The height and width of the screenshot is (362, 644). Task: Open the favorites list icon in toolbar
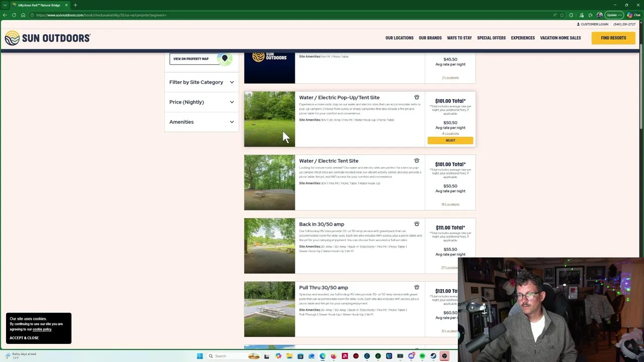pos(590,15)
